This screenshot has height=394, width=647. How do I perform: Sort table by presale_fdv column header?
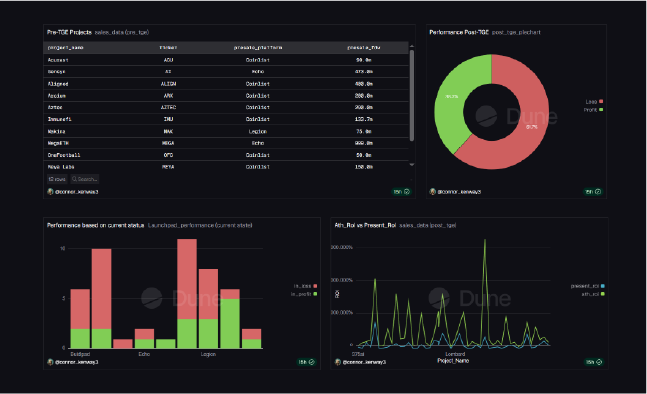pyautogui.click(x=364, y=48)
